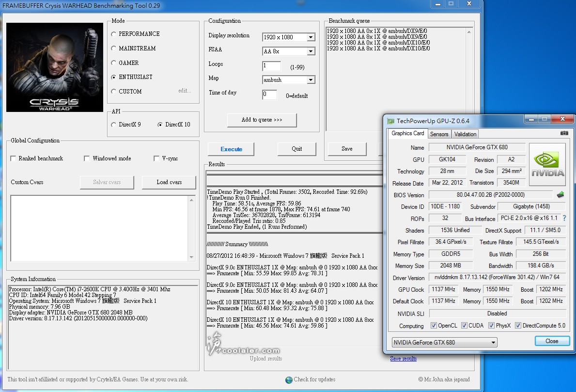Click the GPU name field NVIDIA GeForce GTX 680
This screenshot has width=576, height=392.
[477, 147]
